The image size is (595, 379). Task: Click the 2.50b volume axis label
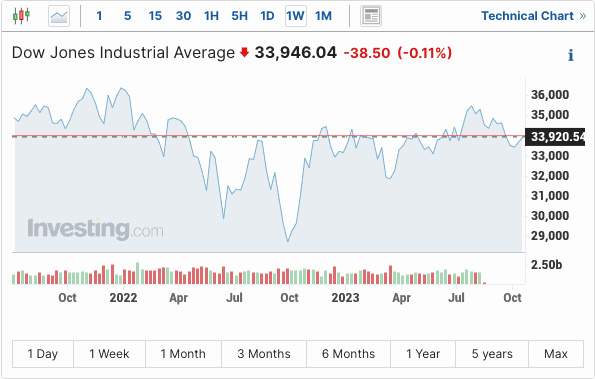click(546, 264)
